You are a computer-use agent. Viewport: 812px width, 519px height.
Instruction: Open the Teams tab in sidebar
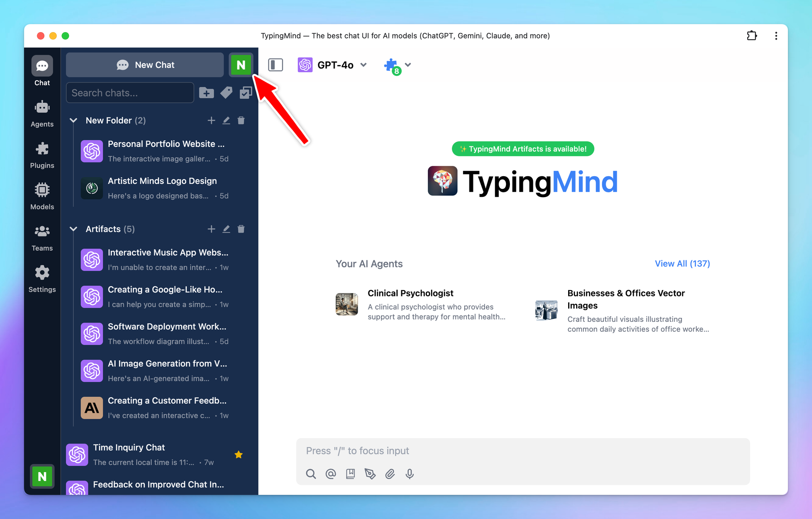42,238
